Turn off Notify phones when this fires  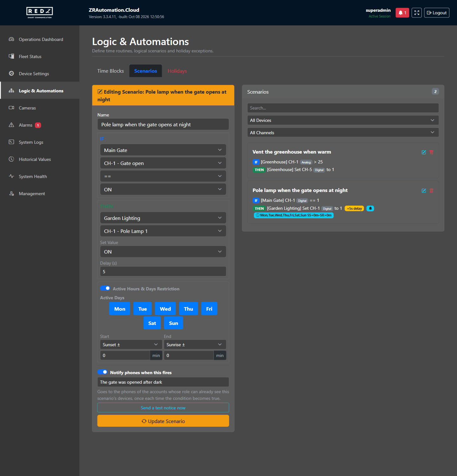pos(103,372)
